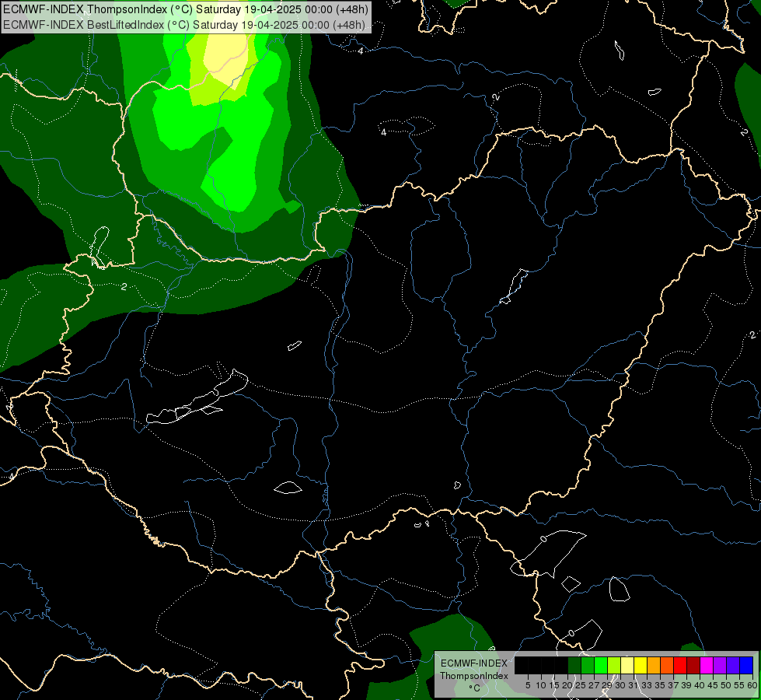This screenshot has height=700, width=761.
Task: Click the legend tick value 33
Action: pyautogui.click(x=647, y=685)
